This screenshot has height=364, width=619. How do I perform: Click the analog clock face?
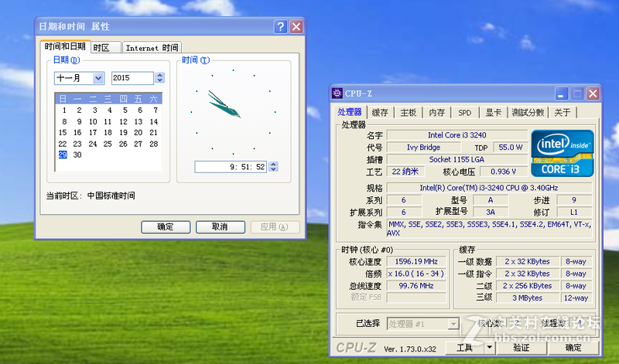pos(234,112)
